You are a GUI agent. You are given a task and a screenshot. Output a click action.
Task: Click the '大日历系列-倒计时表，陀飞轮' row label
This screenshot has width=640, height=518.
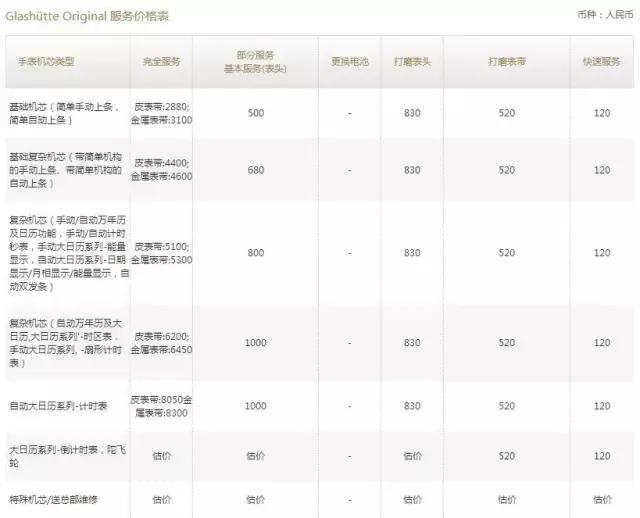67,456
